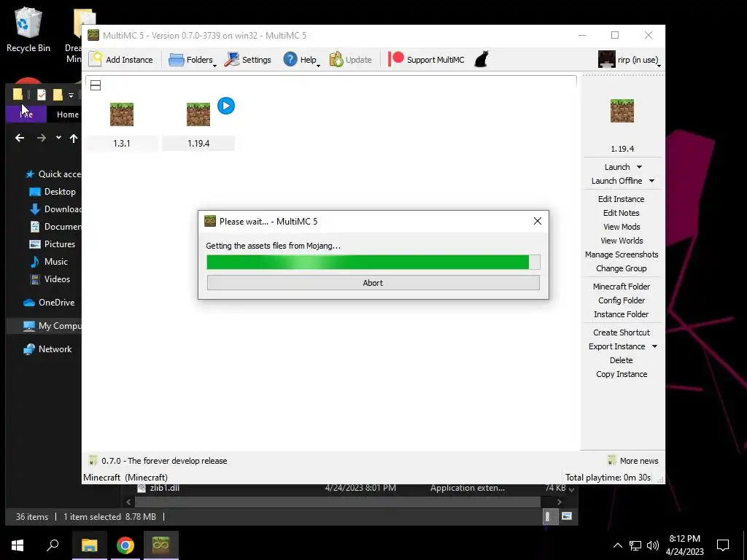Click Launch in the side panel
The width and height of the screenshot is (747, 560).
[617, 167]
